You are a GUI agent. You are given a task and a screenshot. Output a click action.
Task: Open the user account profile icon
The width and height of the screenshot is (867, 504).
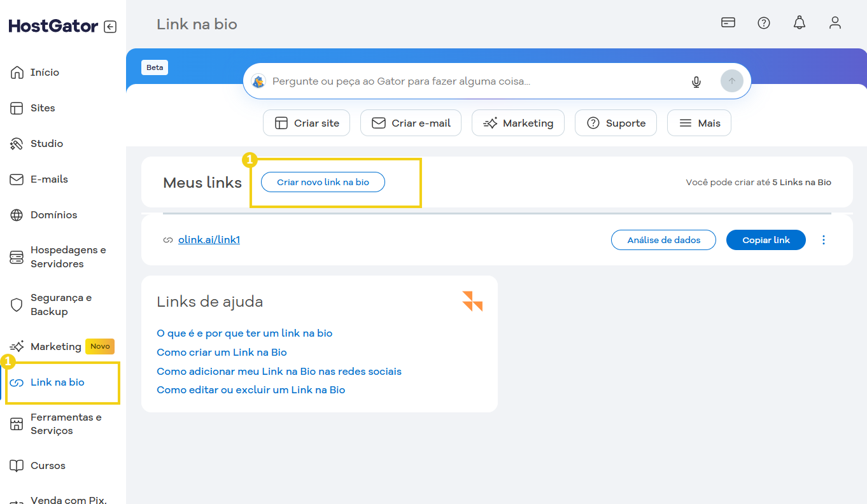[x=835, y=23]
